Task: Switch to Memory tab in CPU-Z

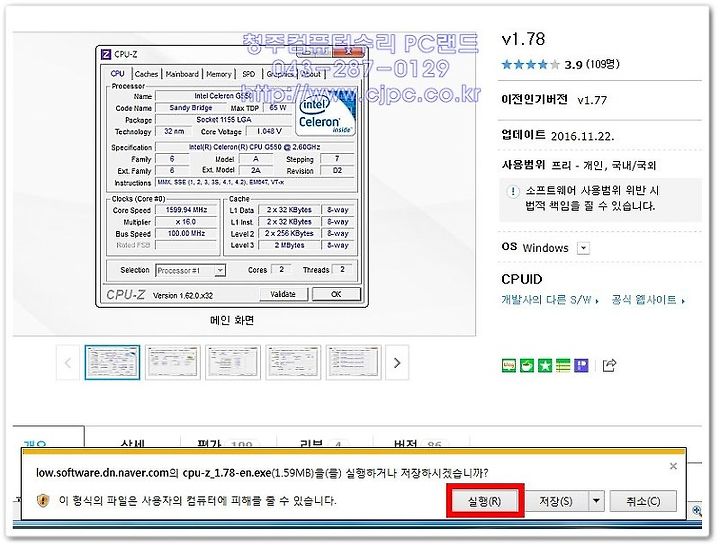Action: [219, 74]
